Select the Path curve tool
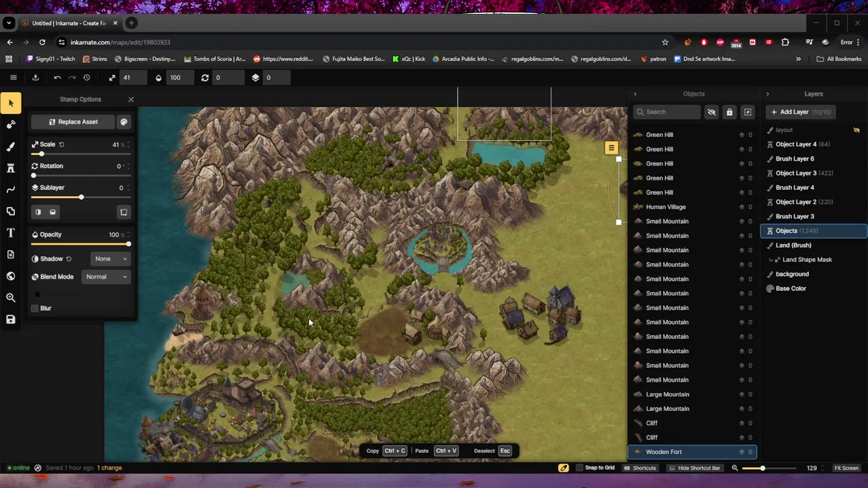Image resolution: width=868 pixels, height=488 pixels. point(11,190)
